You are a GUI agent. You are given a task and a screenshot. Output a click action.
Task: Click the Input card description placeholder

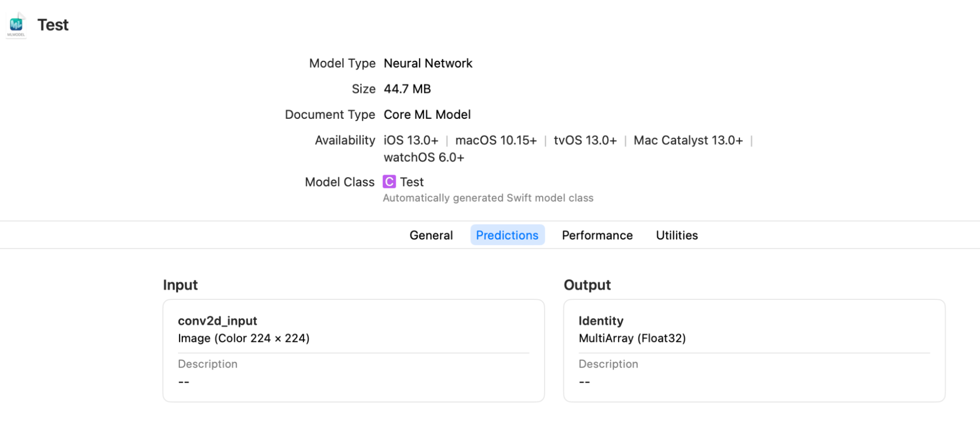click(x=184, y=382)
